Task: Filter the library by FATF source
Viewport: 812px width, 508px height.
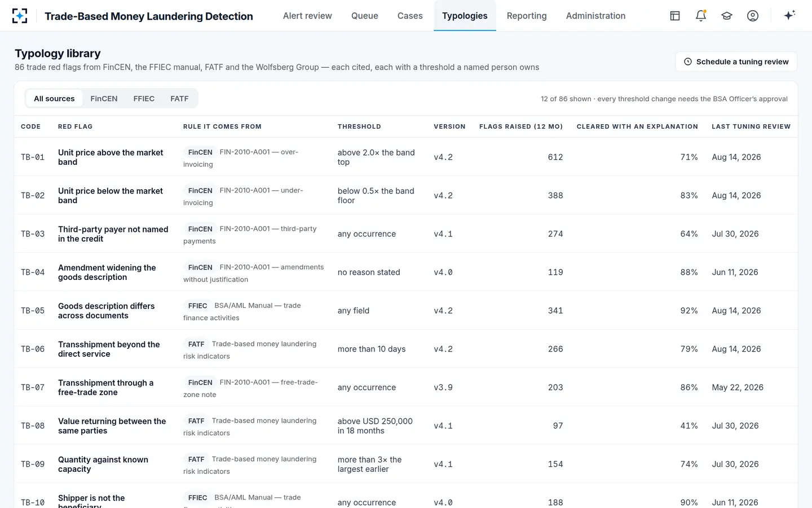Action: point(179,99)
